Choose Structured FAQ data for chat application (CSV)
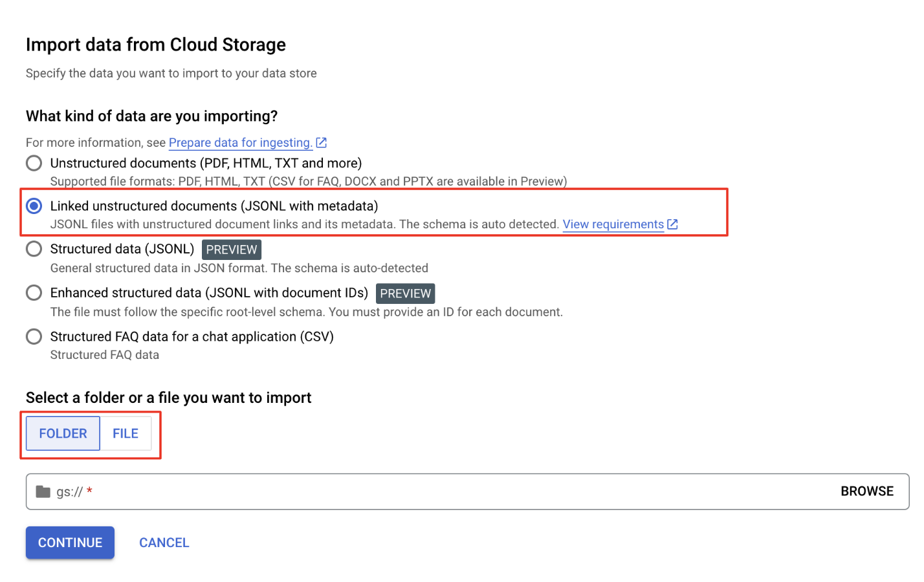This screenshot has height=582, width=924. (34, 337)
